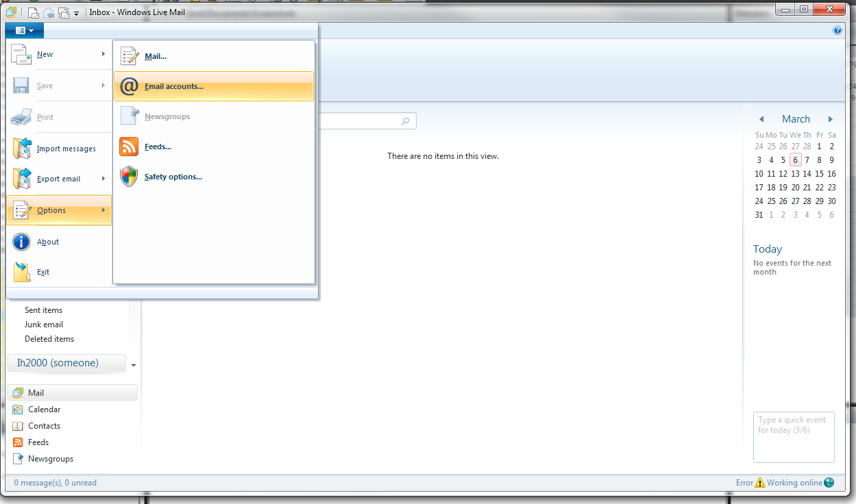Click the Feeds RSS icon in submenu
This screenshot has width=856, height=504.
click(129, 147)
